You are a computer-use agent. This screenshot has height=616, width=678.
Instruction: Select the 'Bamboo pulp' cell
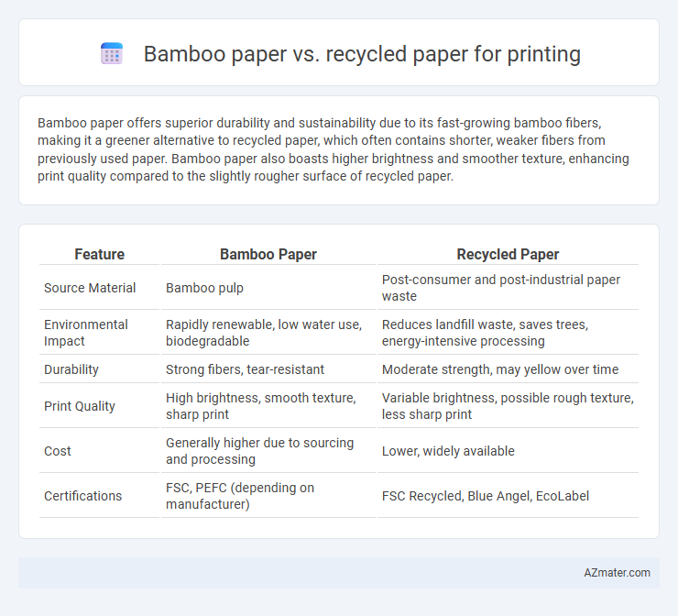point(204,288)
